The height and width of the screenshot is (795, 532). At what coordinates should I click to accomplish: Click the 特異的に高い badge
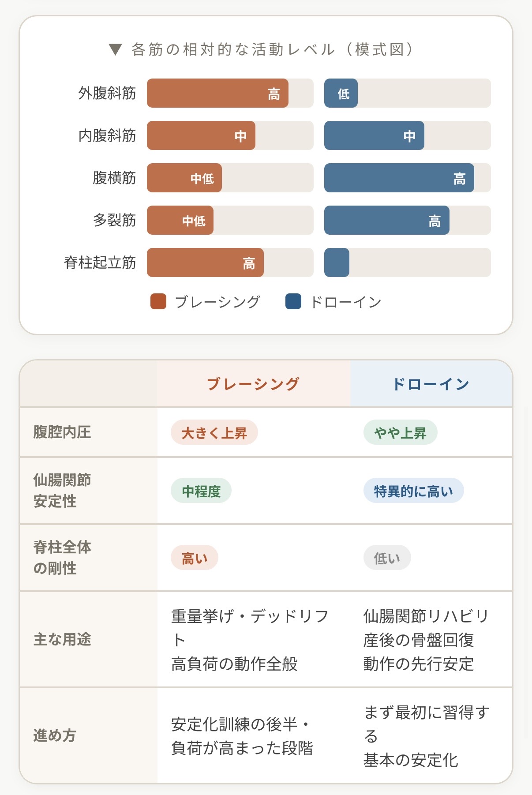(x=413, y=491)
